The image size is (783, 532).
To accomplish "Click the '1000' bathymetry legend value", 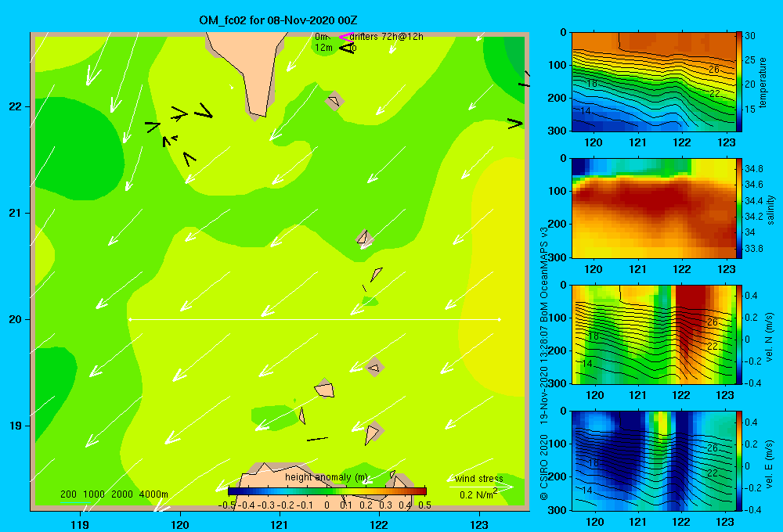I will tap(94, 494).
